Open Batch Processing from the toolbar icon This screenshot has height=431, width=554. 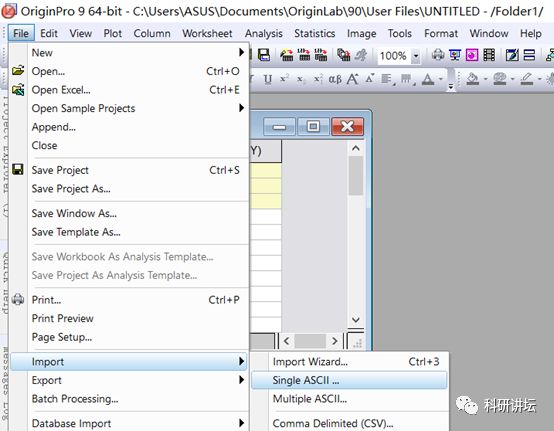click(343, 55)
